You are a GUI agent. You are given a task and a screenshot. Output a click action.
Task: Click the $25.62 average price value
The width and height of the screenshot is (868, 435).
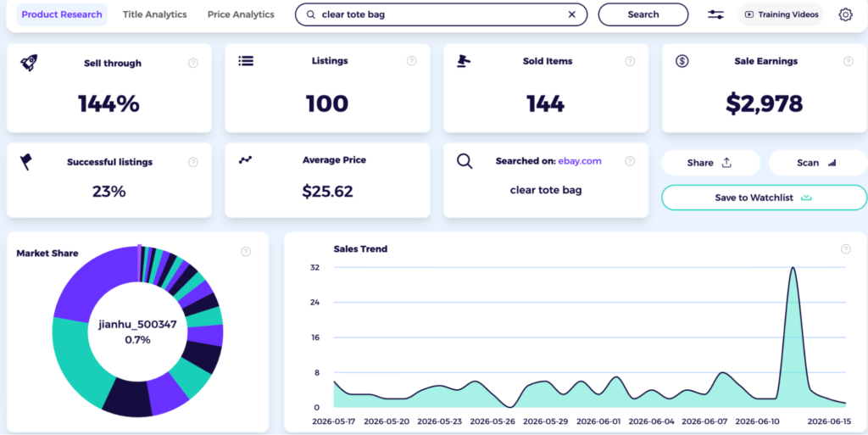tap(327, 192)
